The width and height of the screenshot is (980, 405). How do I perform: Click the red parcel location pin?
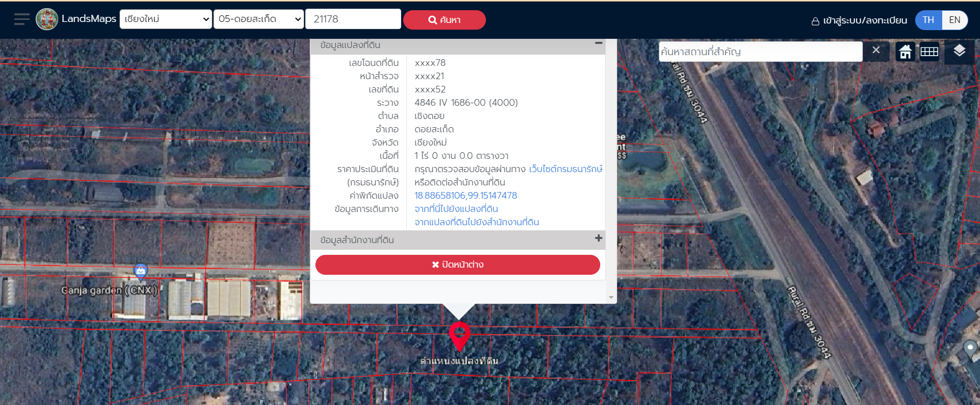click(x=459, y=335)
